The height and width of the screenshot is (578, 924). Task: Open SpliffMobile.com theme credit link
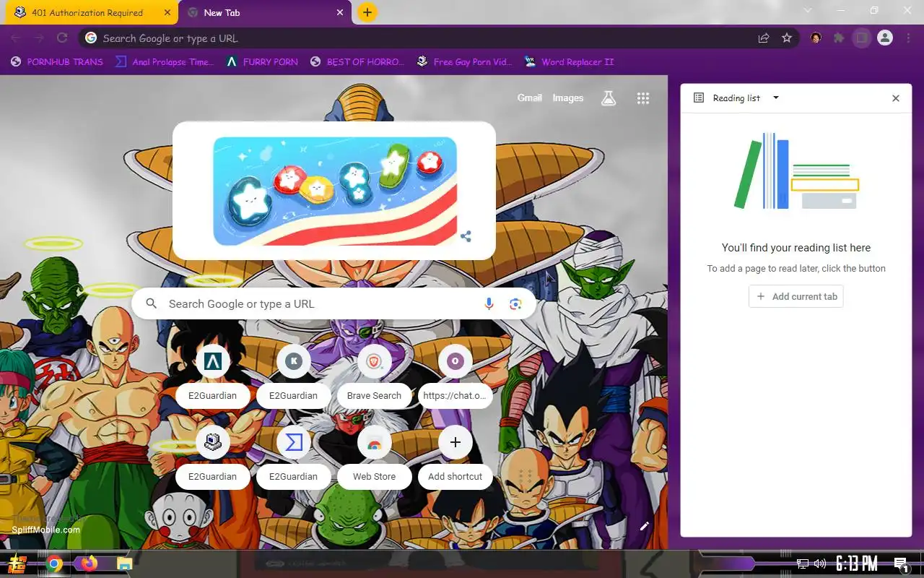click(x=45, y=530)
